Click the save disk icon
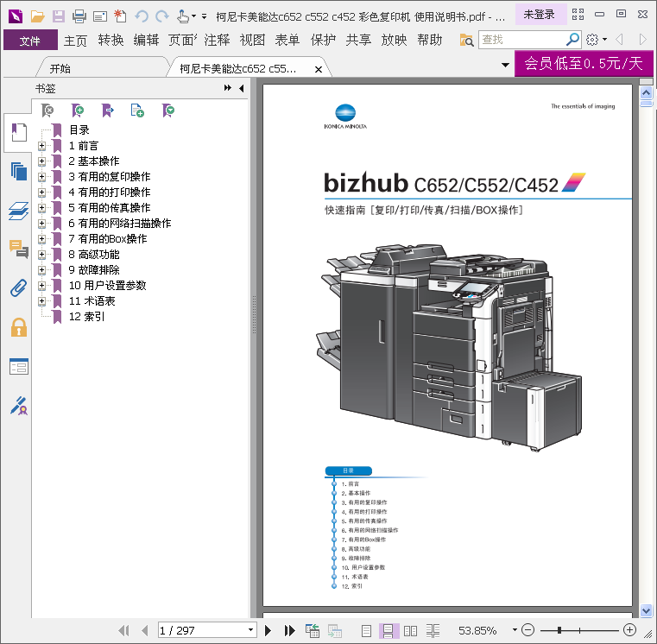 [58, 16]
